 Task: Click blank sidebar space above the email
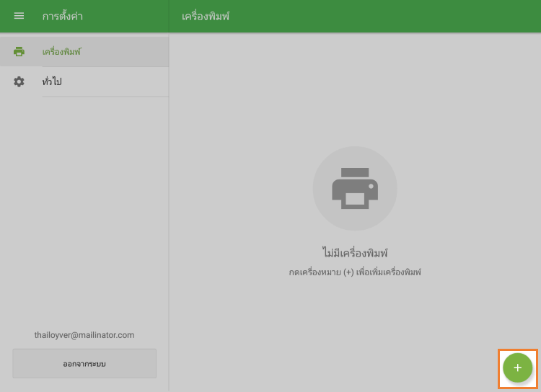(84, 216)
